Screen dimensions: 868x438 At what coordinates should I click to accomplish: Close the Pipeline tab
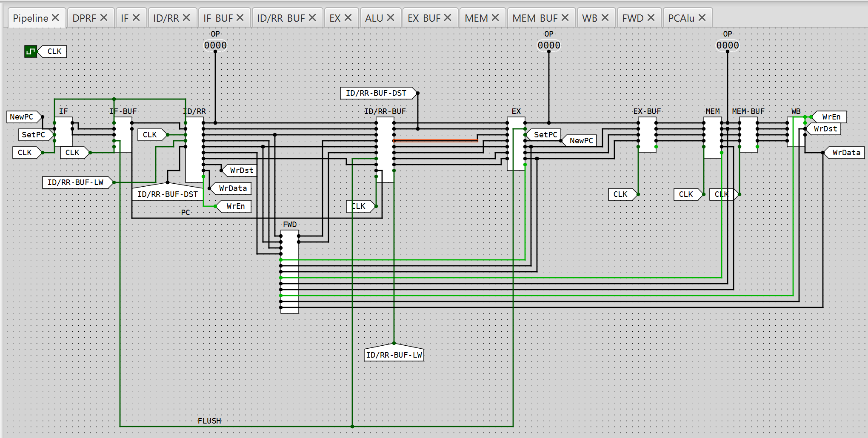(55, 17)
